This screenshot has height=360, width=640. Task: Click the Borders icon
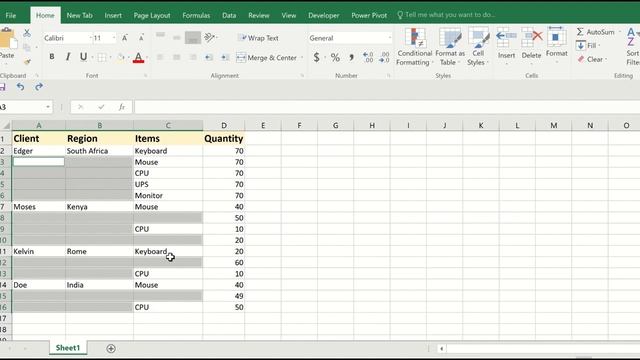[102, 57]
